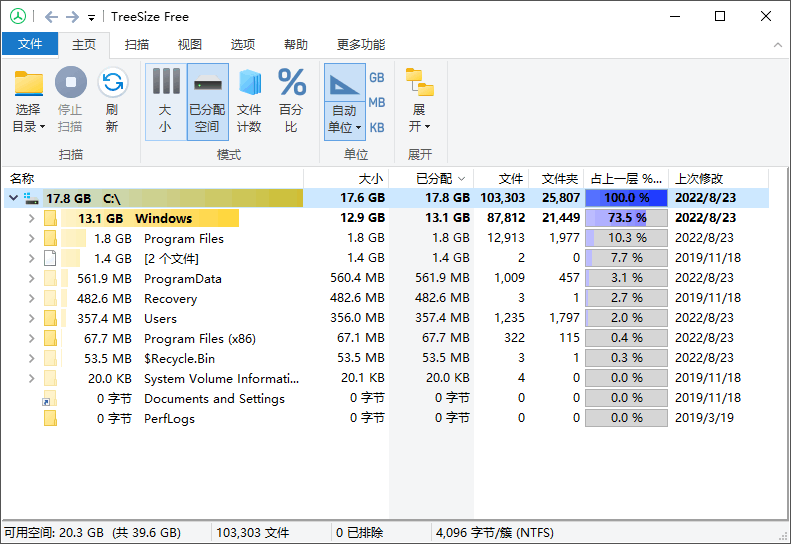Select KB unit
791x544 pixels.
tap(376, 128)
